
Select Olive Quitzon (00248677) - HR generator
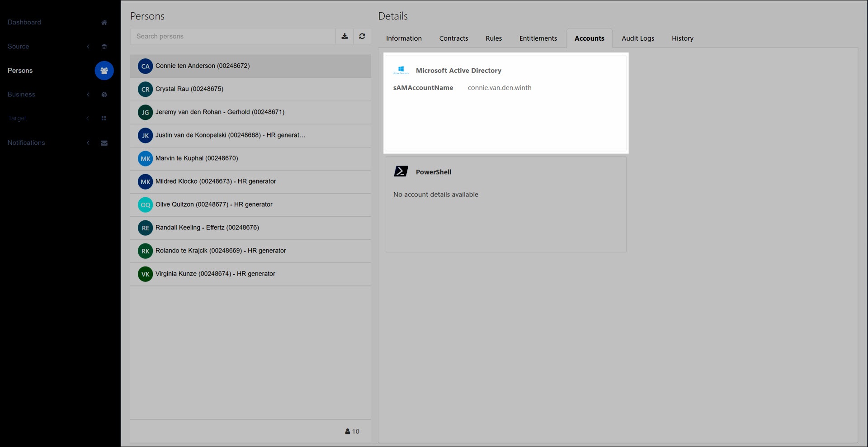[250, 204]
